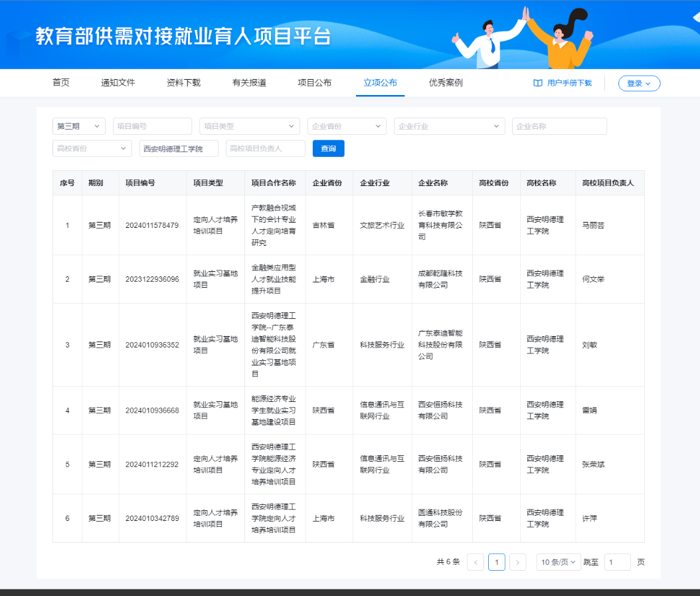
Task: Select page 1 in pagination
Action: click(496, 562)
